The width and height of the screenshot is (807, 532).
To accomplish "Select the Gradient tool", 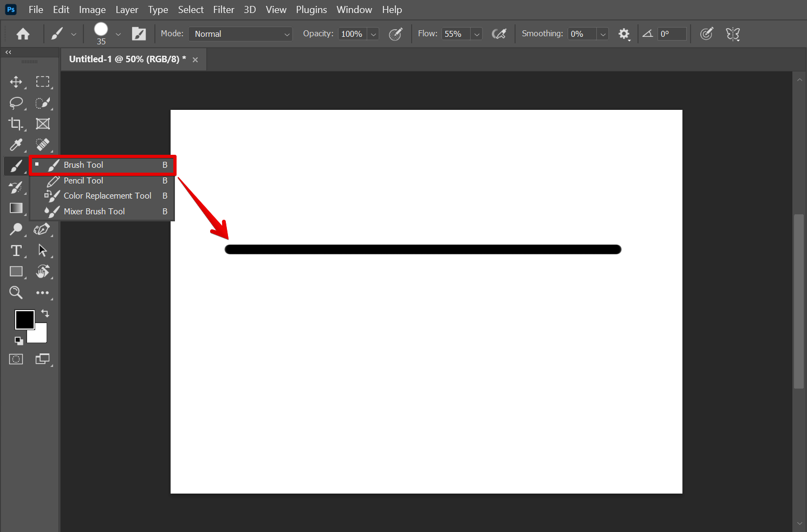I will point(16,208).
